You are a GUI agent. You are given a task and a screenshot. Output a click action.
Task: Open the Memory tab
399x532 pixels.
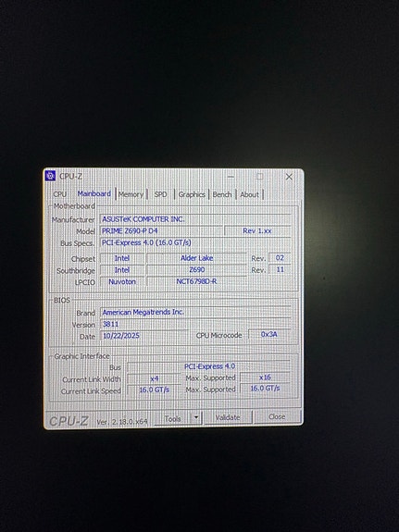[131, 194]
